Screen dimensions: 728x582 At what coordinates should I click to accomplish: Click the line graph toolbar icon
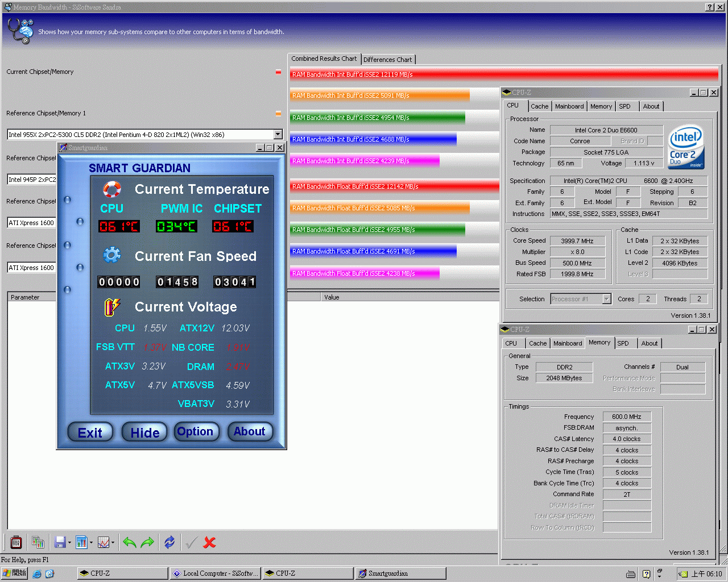tap(104, 542)
